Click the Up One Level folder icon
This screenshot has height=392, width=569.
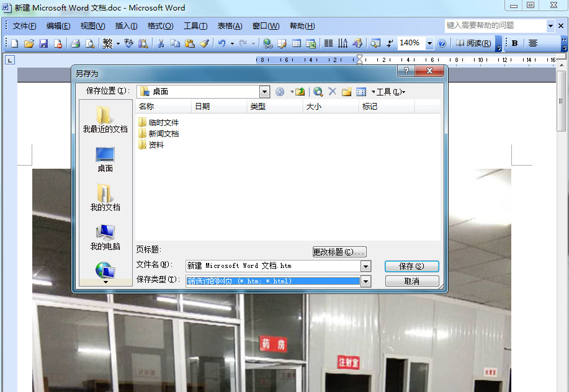pyautogui.click(x=300, y=92)
